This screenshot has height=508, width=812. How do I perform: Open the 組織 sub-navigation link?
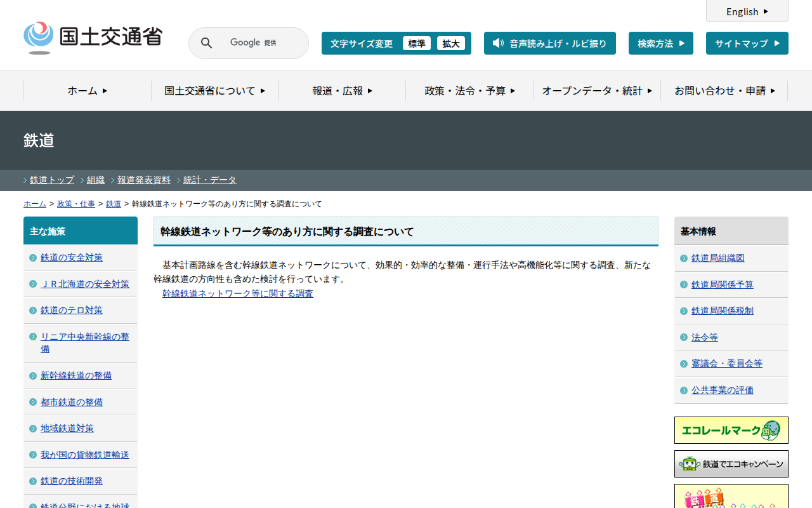[x=96, y=180]
